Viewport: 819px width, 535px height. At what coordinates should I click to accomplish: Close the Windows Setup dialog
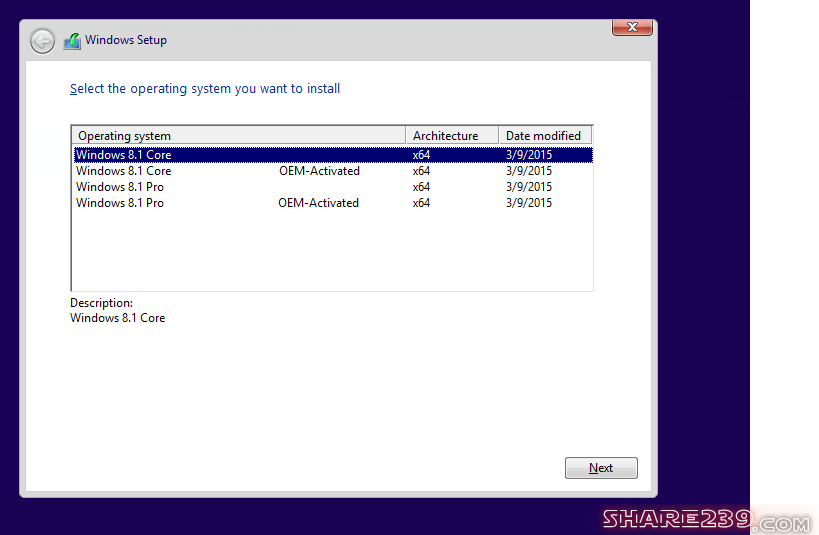point(632,27)
